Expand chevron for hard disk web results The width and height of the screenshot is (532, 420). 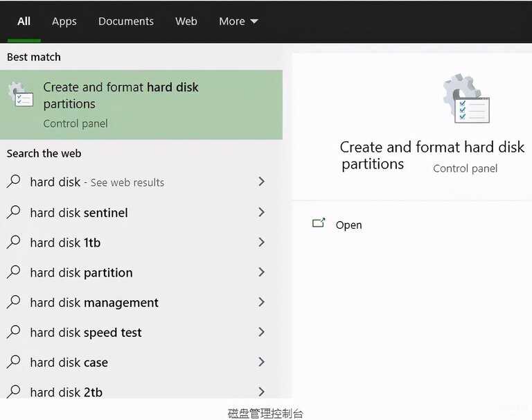pos(261,182)
